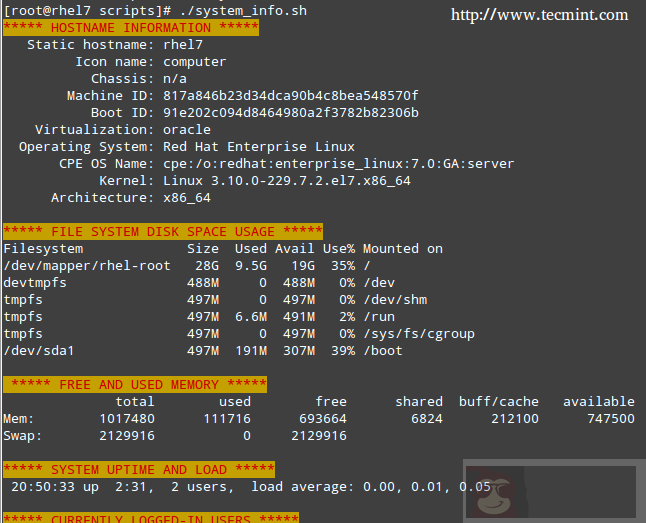Click the static hostname value rhel7
The image size is (646, 523).
pyautogui.click(x=183, y=45)
